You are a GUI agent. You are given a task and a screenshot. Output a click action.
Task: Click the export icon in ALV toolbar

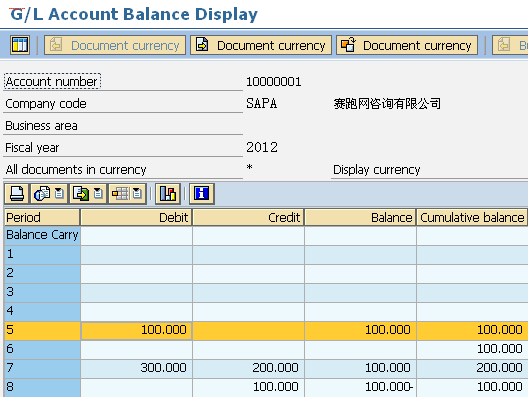[x=81, y=194]
